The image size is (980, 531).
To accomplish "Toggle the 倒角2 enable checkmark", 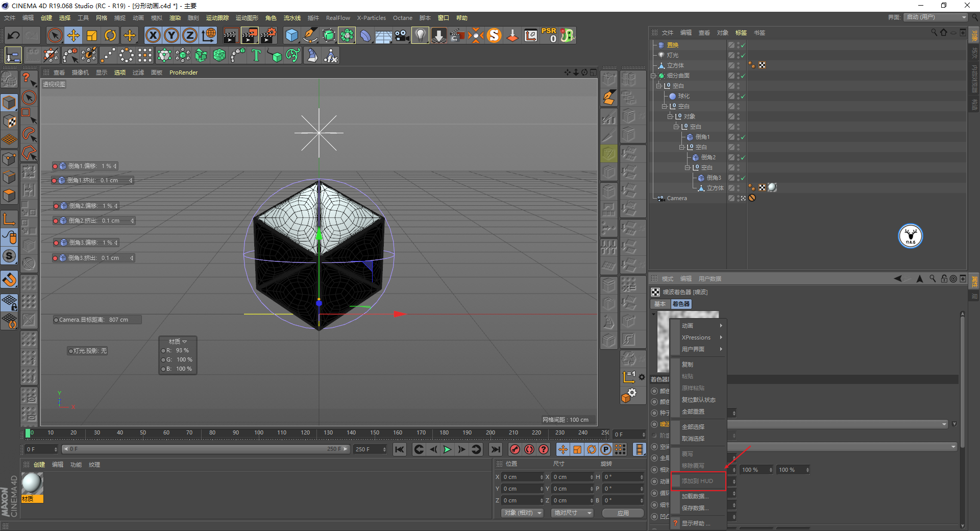I will [x=743, y=157].
